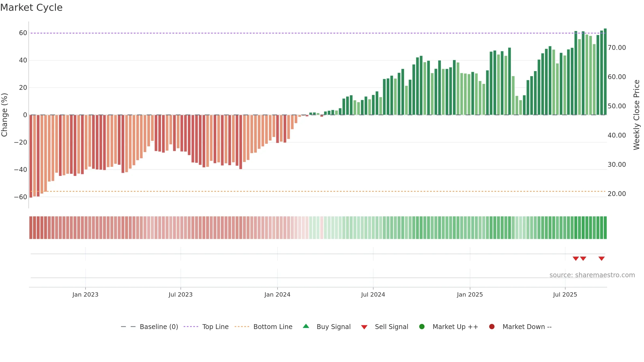Click the −20 tick on the left axis
Viewport: 644px width, 362px height.
[21, 142]
